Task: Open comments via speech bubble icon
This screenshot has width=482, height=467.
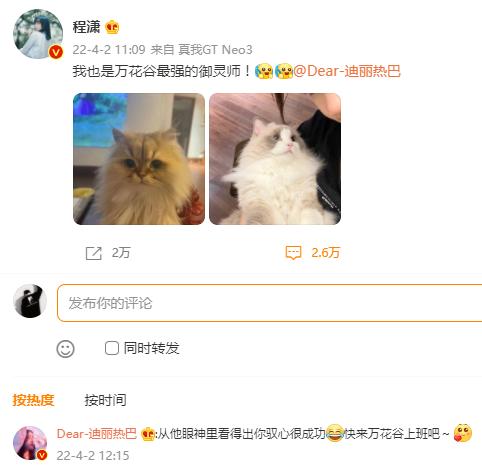Action: coord(293,253)
